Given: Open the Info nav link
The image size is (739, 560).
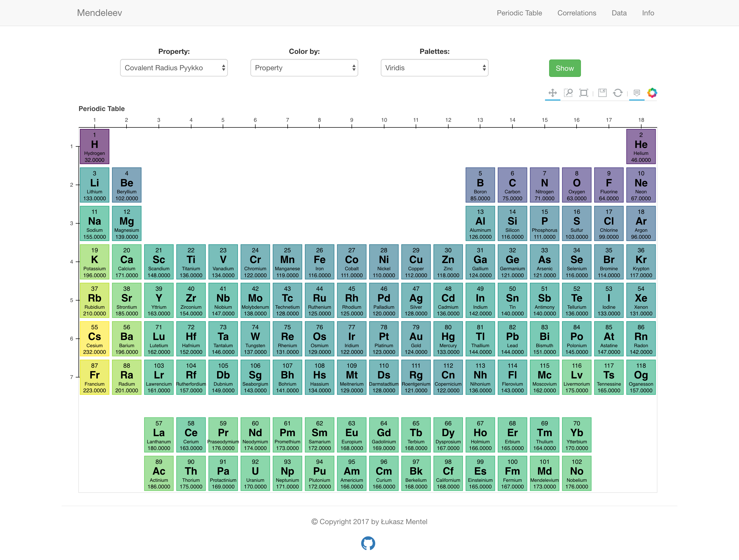Looking at the screenshot, I should [x=648, y=13].
